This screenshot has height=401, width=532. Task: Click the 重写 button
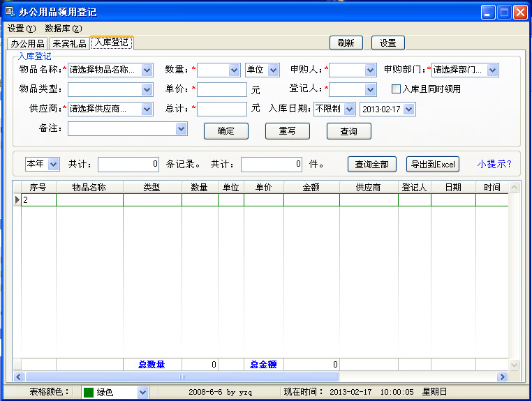point(288,131)
